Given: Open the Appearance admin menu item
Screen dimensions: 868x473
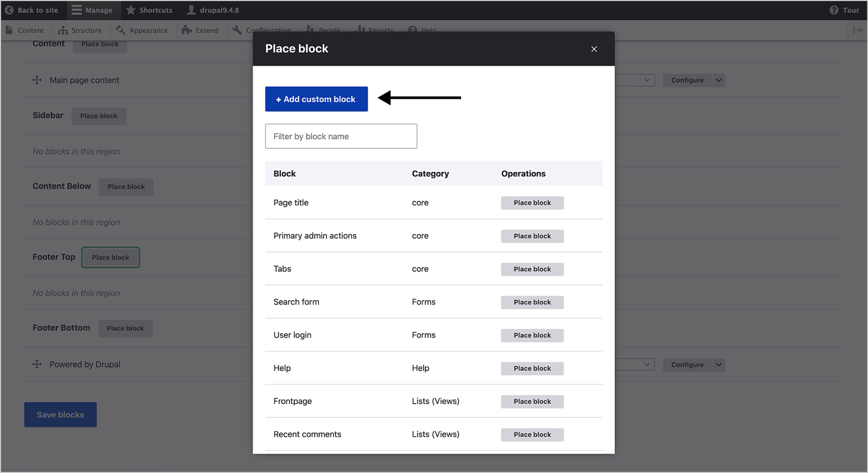Looking at the screenshot, I should (x=142, y=30).
